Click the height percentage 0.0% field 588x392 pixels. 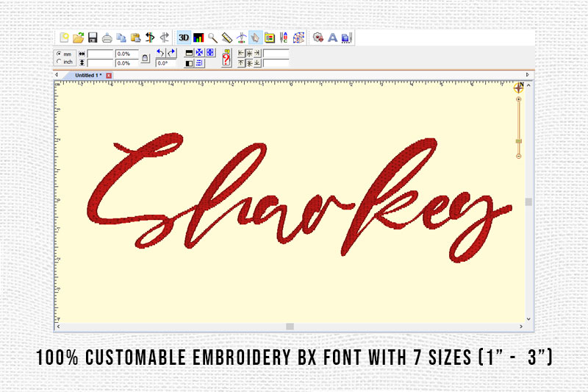click(x=126, y=63)
